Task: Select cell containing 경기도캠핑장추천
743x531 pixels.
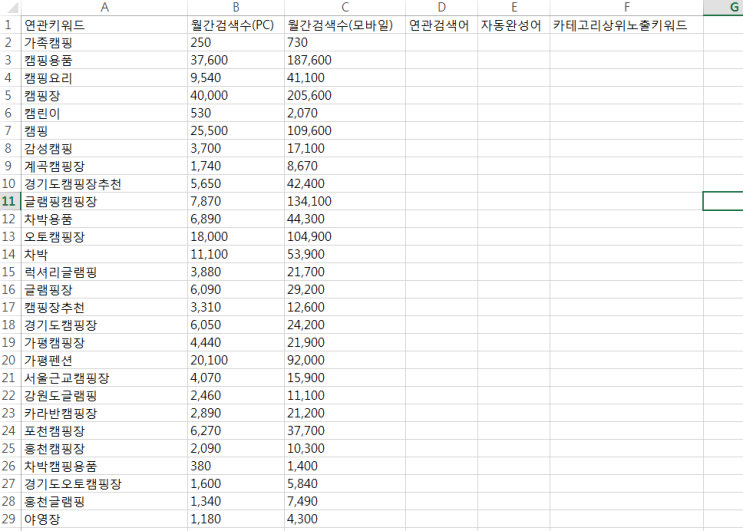Action: click(x=104, y=183)
